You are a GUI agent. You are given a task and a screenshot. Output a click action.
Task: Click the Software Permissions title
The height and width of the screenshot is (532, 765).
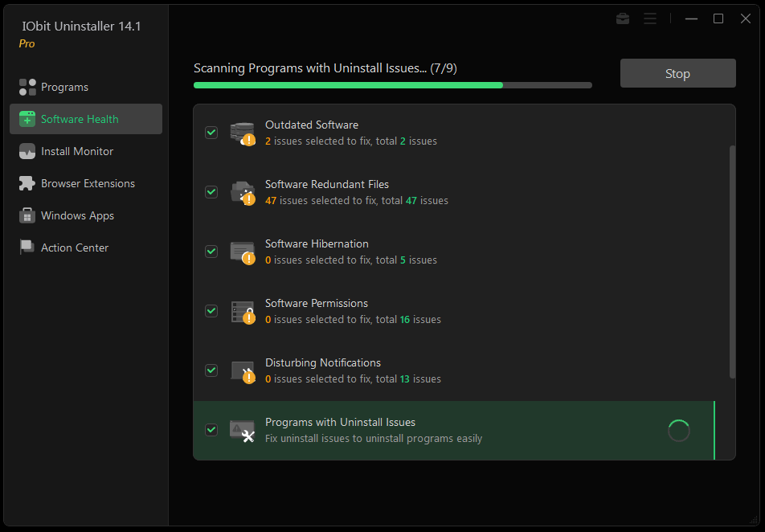(317, 304)
